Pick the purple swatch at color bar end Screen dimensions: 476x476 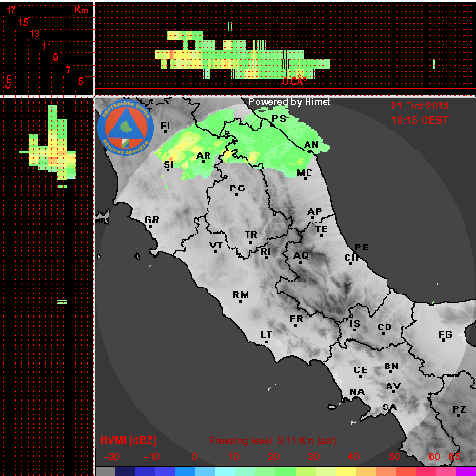pos(466,472)
